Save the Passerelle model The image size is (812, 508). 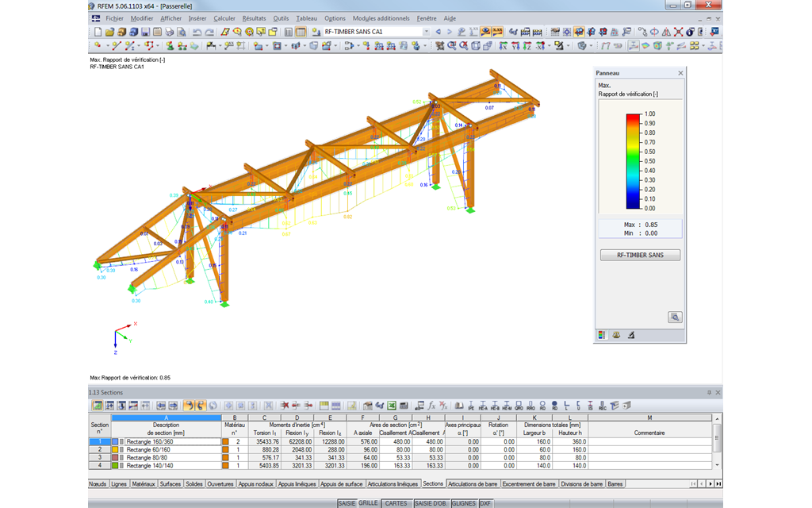(145, 32)
